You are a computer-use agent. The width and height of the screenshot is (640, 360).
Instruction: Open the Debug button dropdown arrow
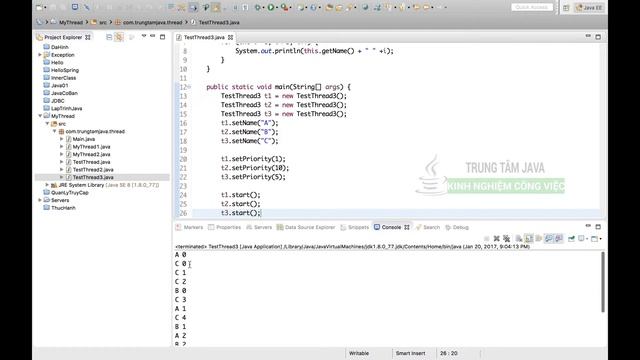point(263,7)
